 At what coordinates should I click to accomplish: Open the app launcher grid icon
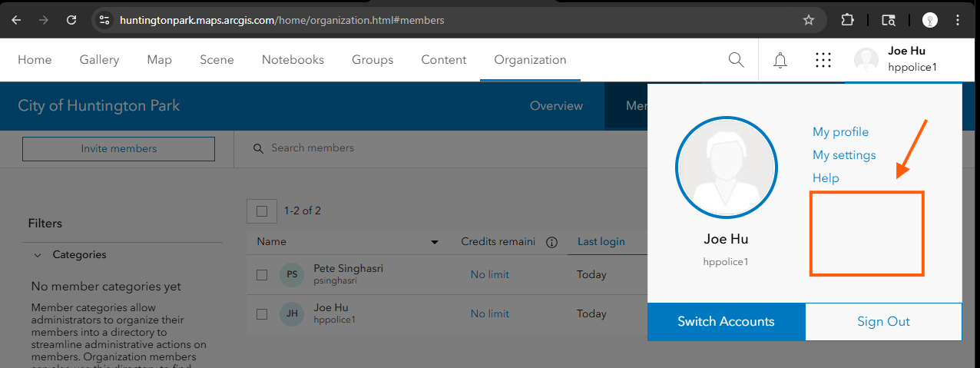coord(823,60)
